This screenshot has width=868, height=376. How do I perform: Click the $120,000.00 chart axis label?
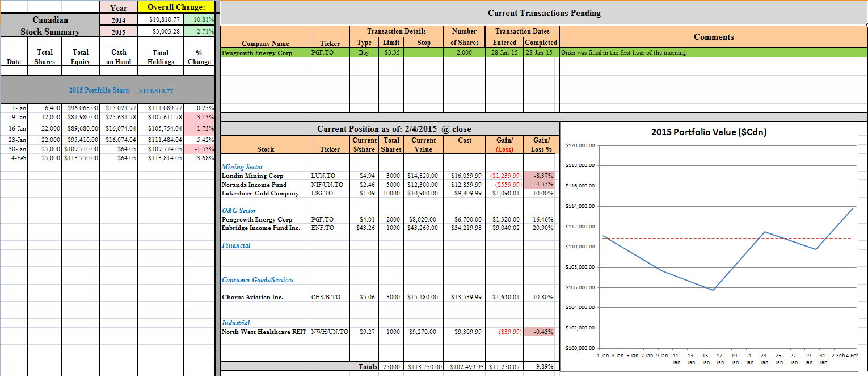(x=580, y=146)
